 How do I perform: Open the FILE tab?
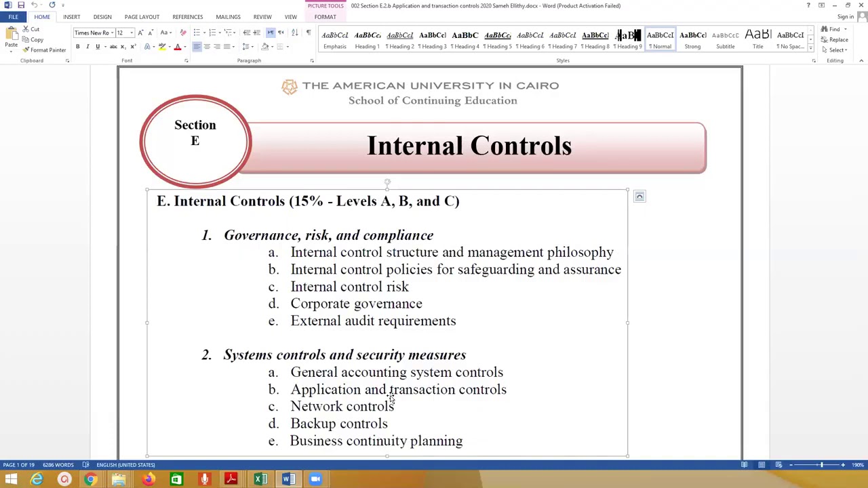pyautogui.click(x=13, y=17)
